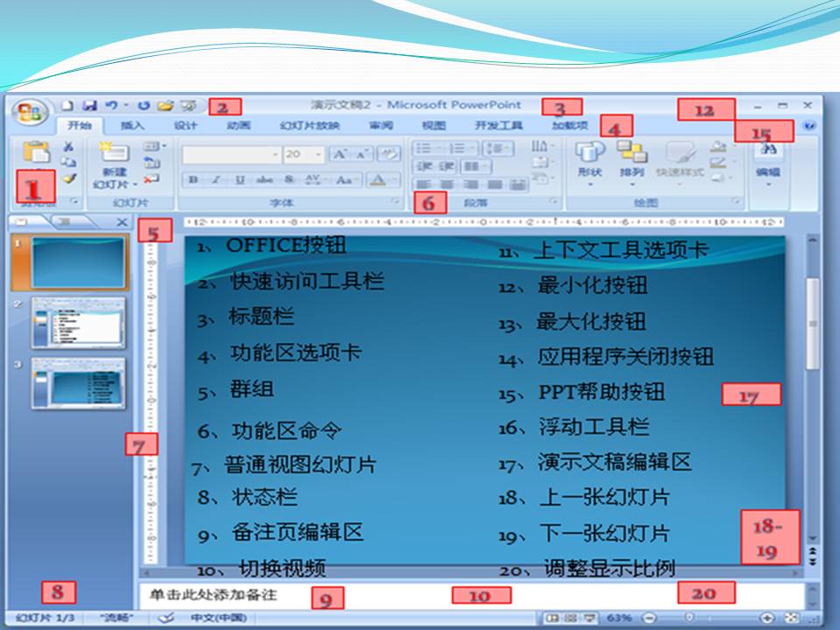Image resolution: width=840 pixels, height=630 pixels.
Task: Click the Redo arrow icon
Action: point(143,106)
